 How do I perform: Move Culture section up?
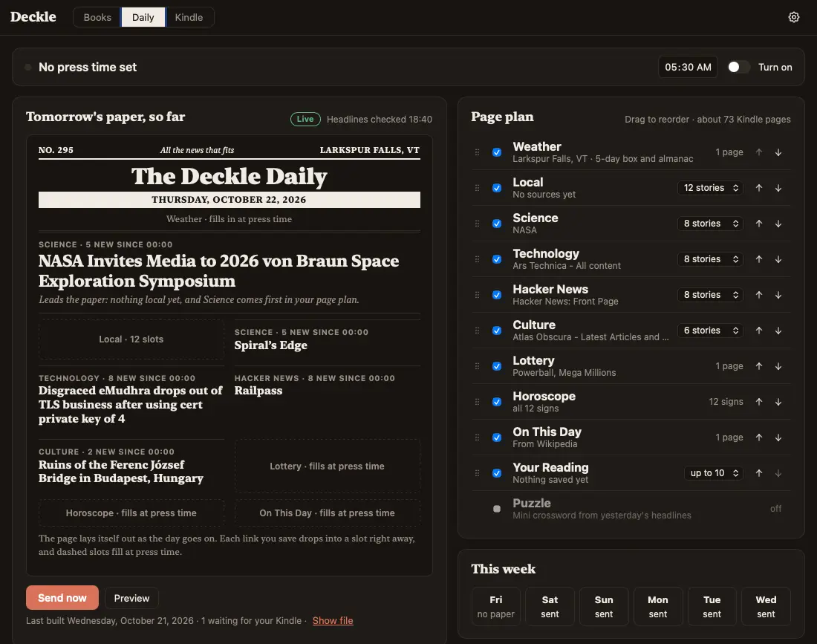pyautogui.click(x=758, y=331)
